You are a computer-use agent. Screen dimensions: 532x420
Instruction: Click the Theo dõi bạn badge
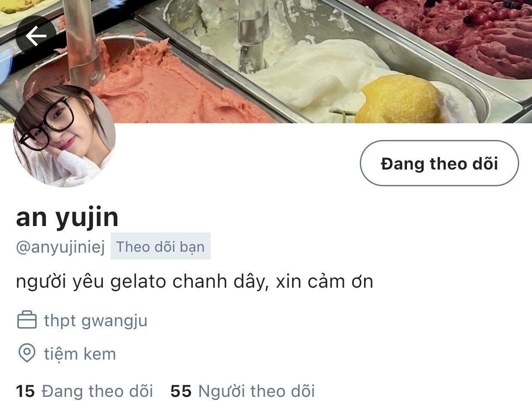coord(161,246)
